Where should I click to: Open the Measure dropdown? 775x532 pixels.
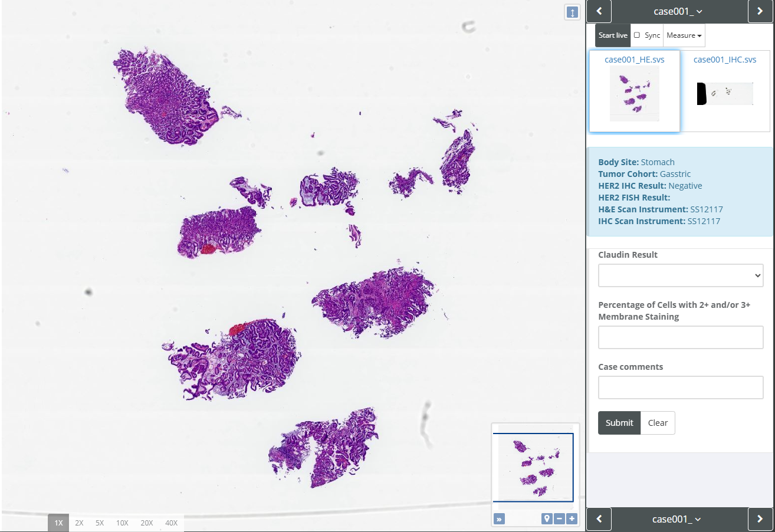[684, 35]
